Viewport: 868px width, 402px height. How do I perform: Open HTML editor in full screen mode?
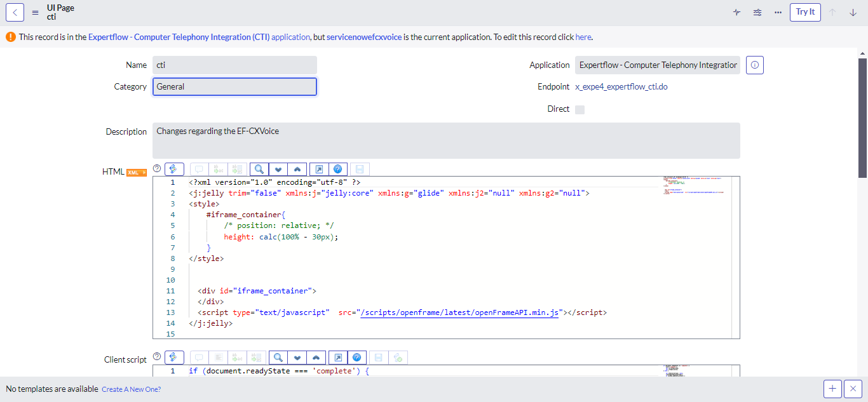click(319, 169)
